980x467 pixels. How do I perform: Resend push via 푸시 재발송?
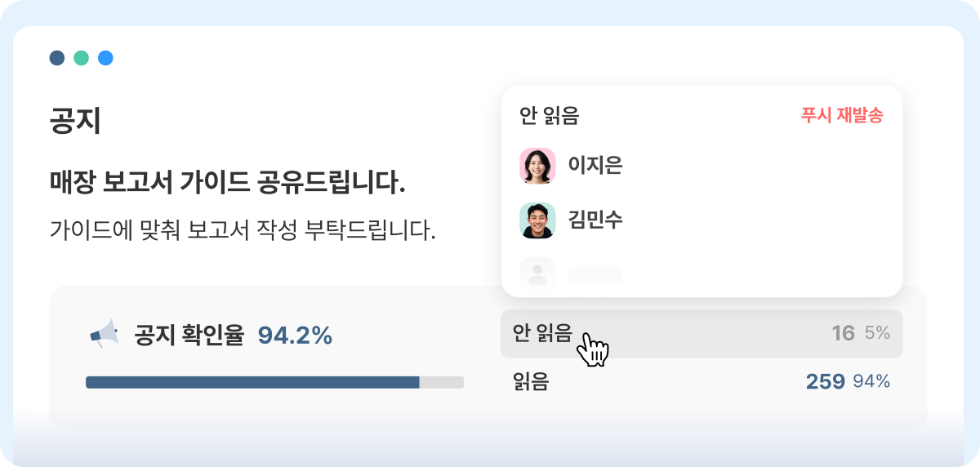pos(842,116)
